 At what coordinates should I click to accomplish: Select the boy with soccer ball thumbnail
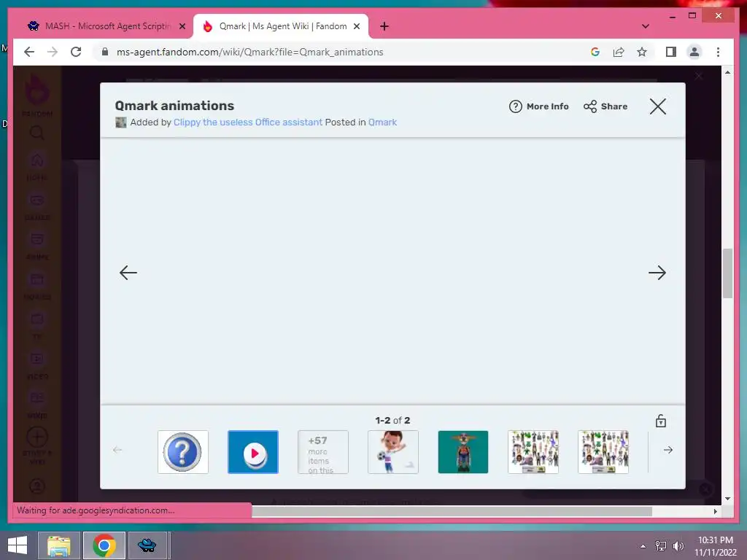point(393,452)
